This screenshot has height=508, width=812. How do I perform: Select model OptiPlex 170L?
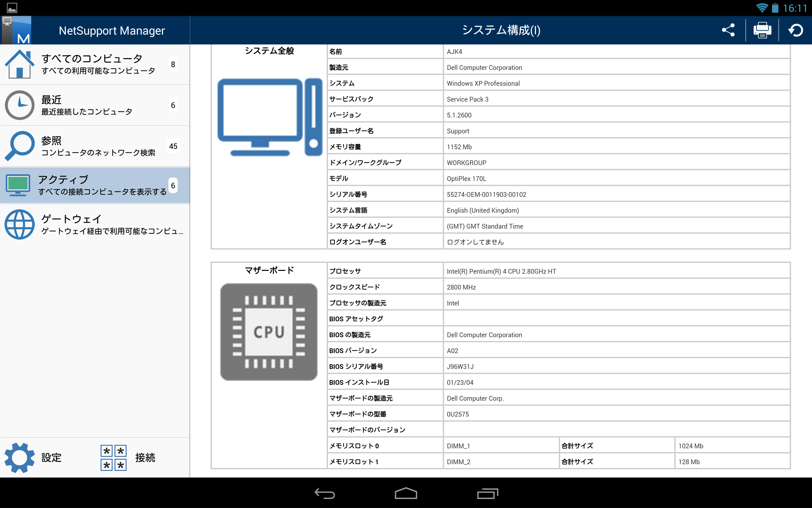466,179
